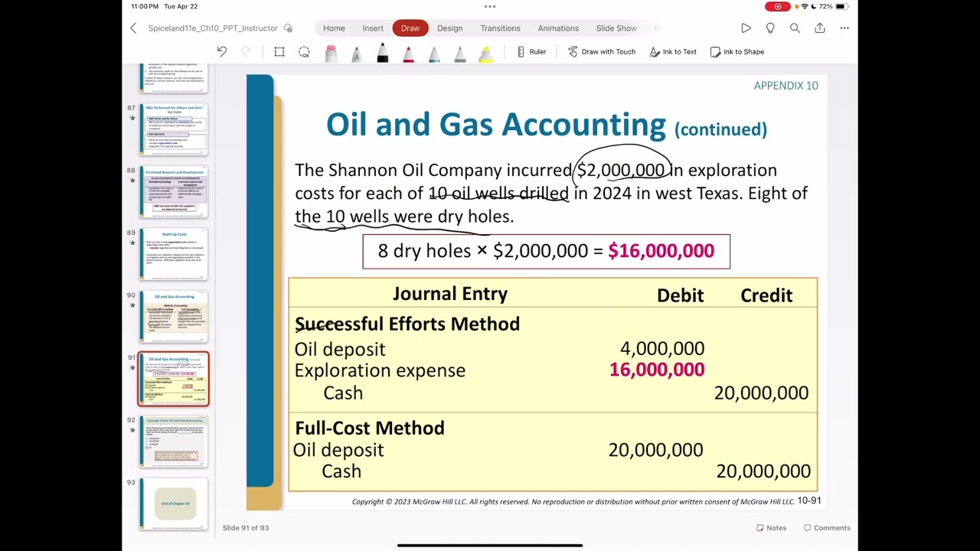Pick the yellow highlighter
Image resolution: width=980 pixels, height=551 pixels.
(485, 53)
